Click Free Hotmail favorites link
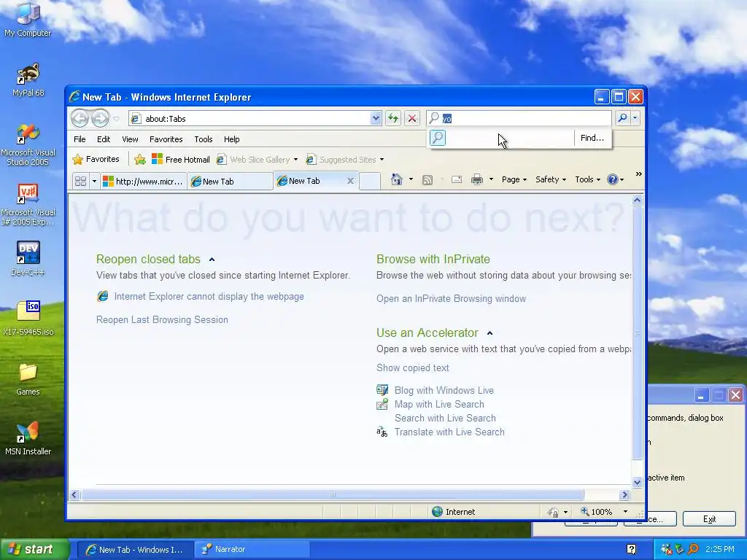The height and width of the screenshot is (560, 747). (x=181, y=160)
